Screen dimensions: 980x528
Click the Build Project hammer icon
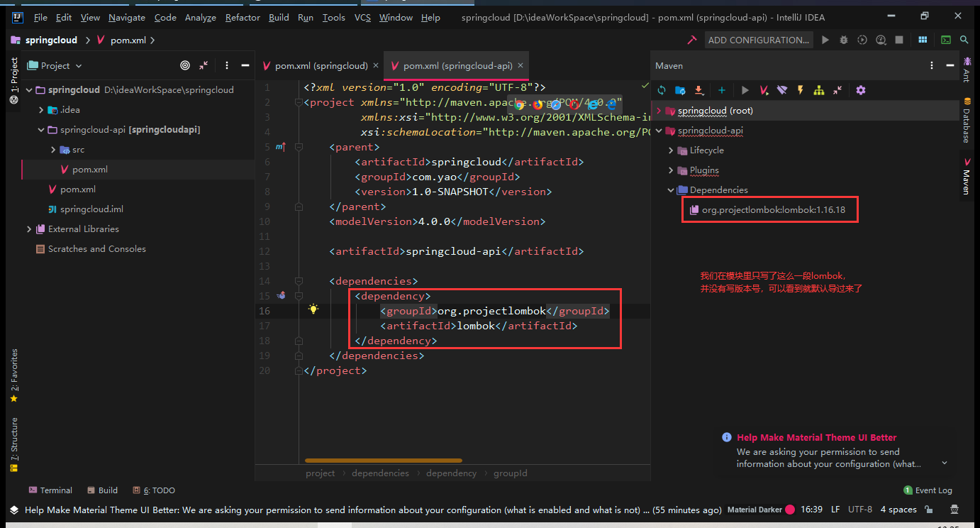pos(692,40)
